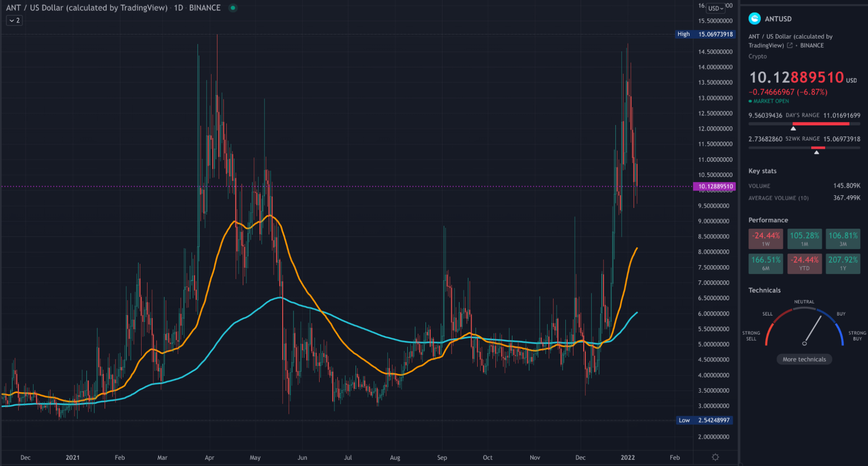Click the price change -0.74666967 (-6.87%)

(x=788, y=92)
